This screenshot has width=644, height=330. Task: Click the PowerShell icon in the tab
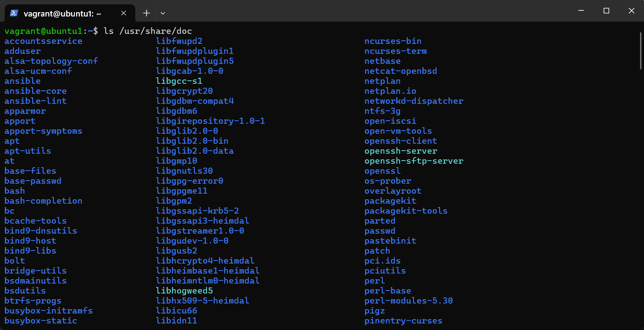[x=14, y=13]
